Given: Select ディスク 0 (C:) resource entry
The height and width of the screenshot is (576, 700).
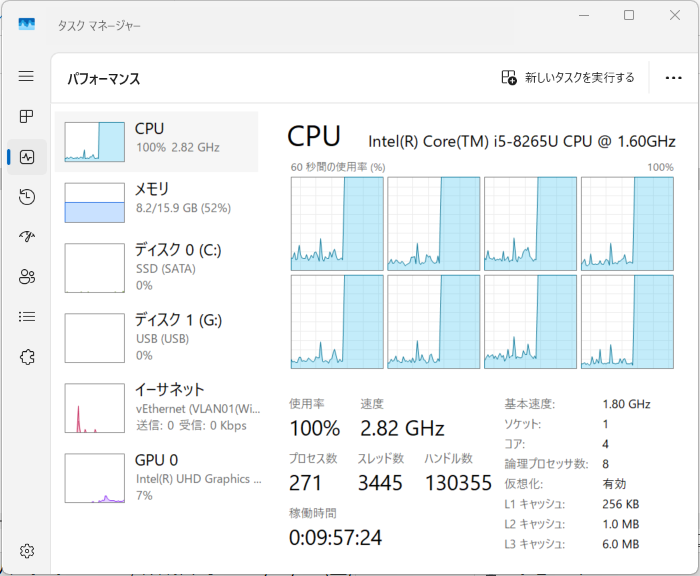Looking at the screenshot, I should point(157,267).
